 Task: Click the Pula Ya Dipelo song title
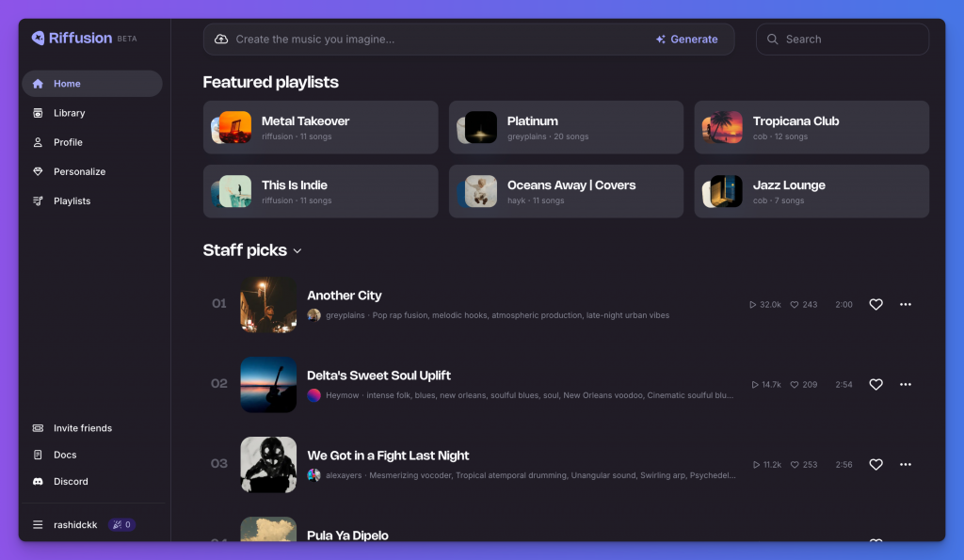pyautogui.click(x=347, y=536)
